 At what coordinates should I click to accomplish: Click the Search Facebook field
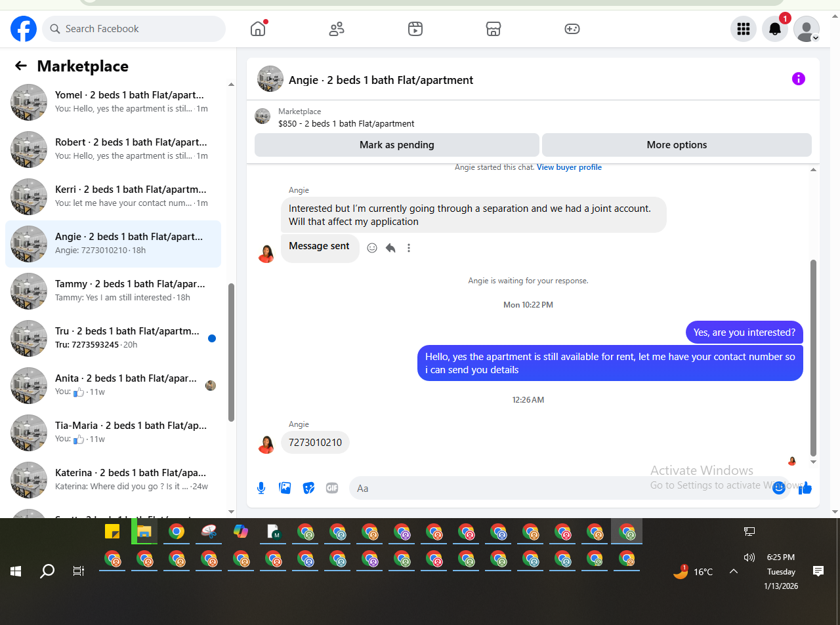click(134, 29)
